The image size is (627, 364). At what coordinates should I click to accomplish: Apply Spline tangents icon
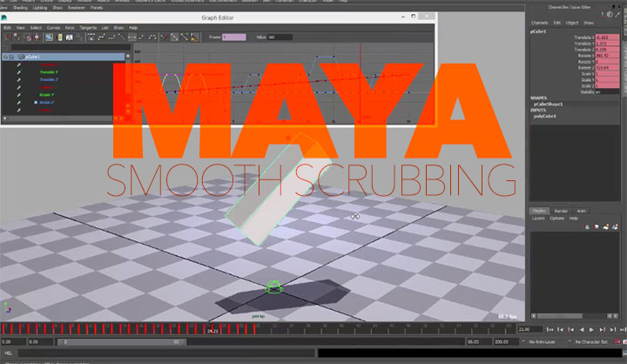coord(102,37)
